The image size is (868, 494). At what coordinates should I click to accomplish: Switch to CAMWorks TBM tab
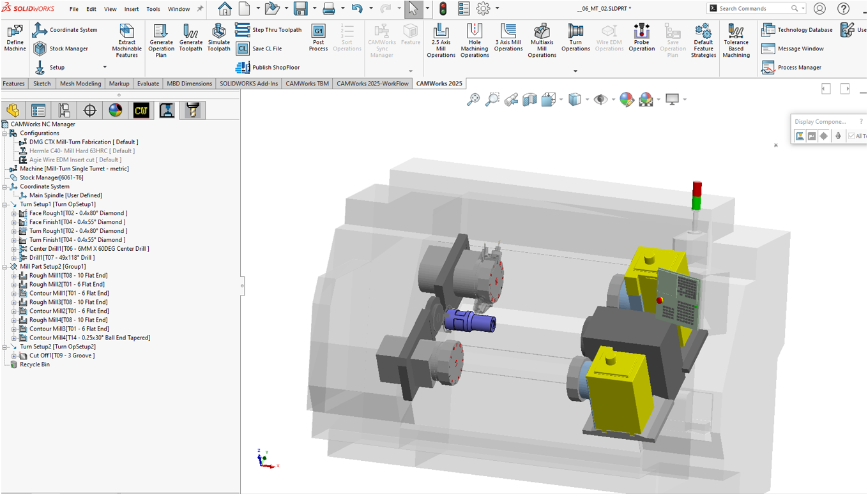pos(307,84)
